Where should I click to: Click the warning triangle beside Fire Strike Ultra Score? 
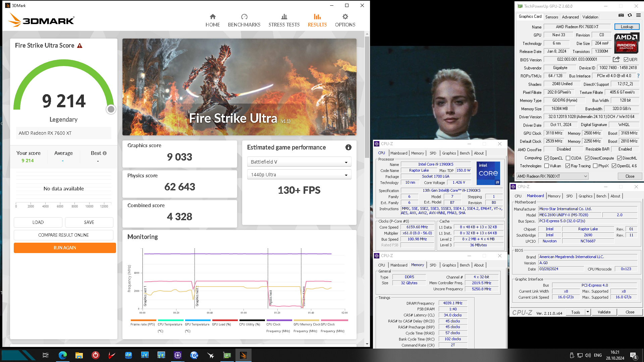click(80, 46)
